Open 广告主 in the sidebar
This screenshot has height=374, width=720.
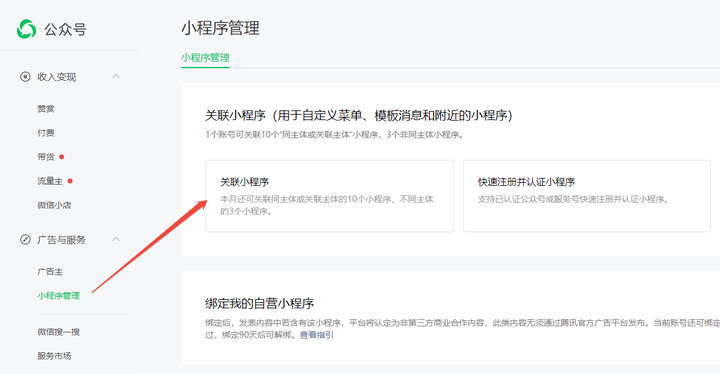[50, 272]
